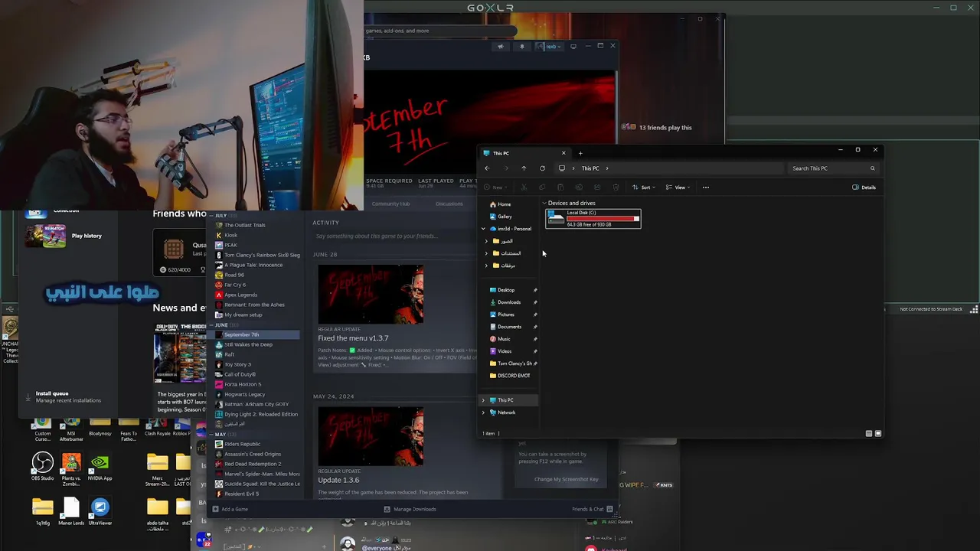Switch File Explorer to details list layout
The image size is (980, 551).
869,433
